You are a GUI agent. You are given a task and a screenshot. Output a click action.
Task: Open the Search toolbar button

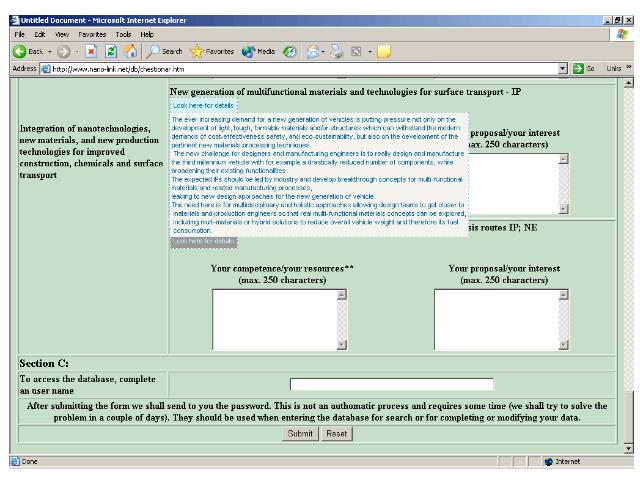(165, 51)
